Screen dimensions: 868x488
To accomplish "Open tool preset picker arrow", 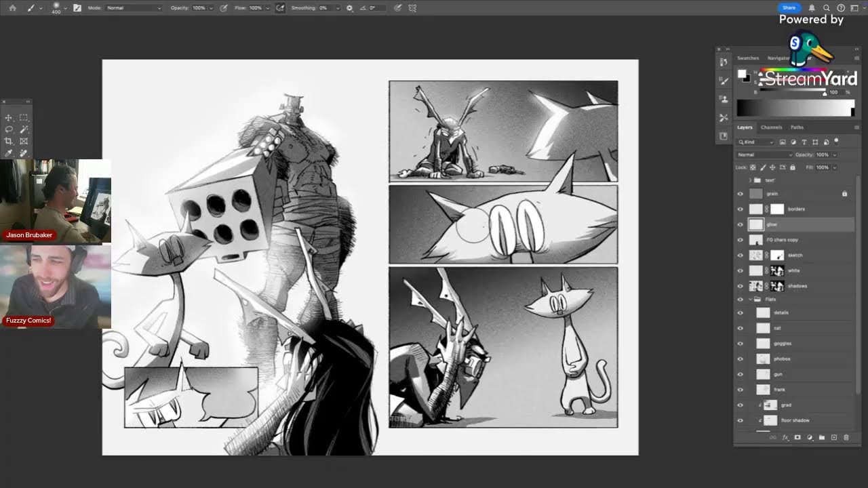I will click(x=41, y=8).
